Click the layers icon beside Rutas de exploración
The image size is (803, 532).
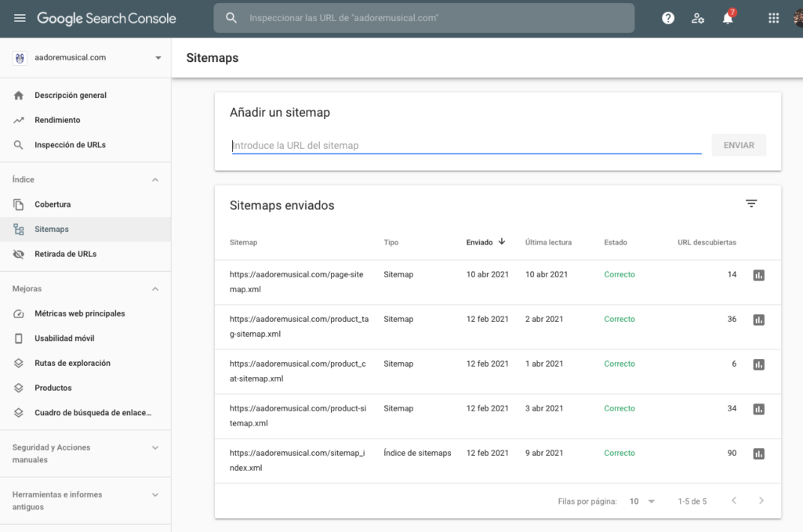pyautogui.click(x=19, y=364)
